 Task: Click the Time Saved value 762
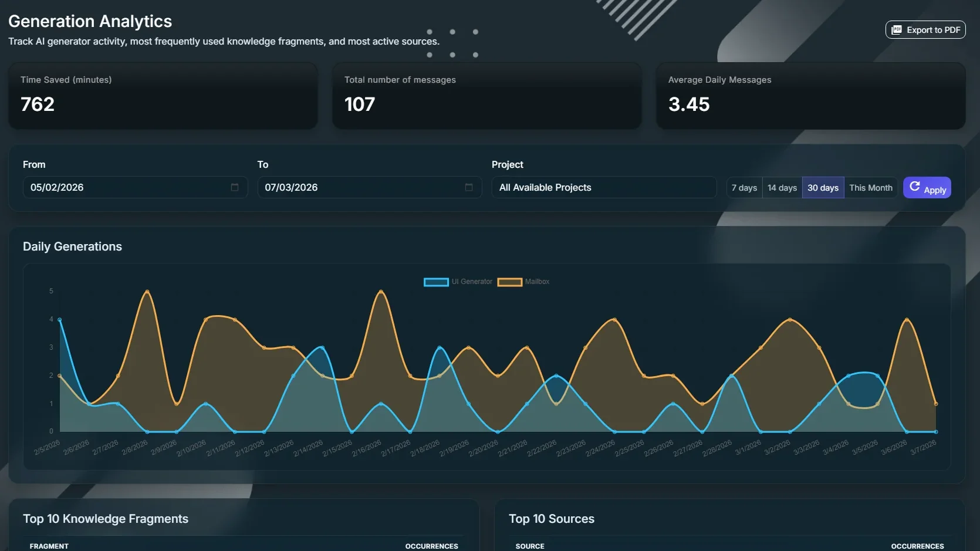(38, 104)
